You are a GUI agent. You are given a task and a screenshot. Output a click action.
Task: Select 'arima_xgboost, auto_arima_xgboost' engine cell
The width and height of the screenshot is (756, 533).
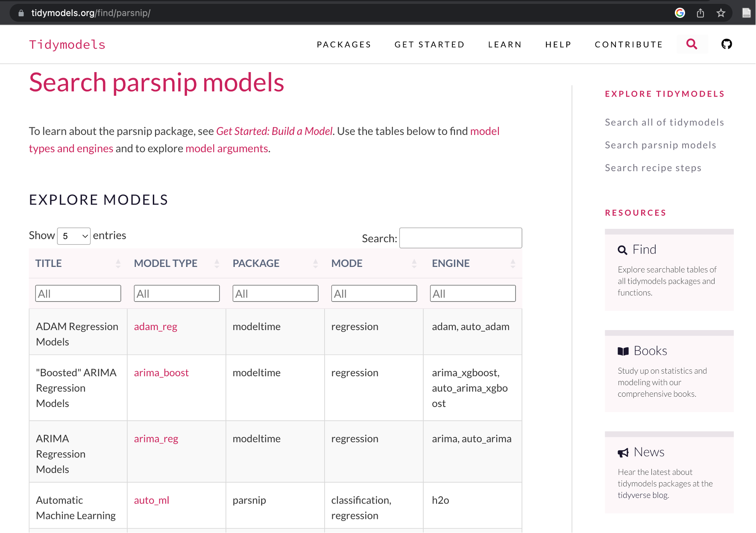pos(472,388)
